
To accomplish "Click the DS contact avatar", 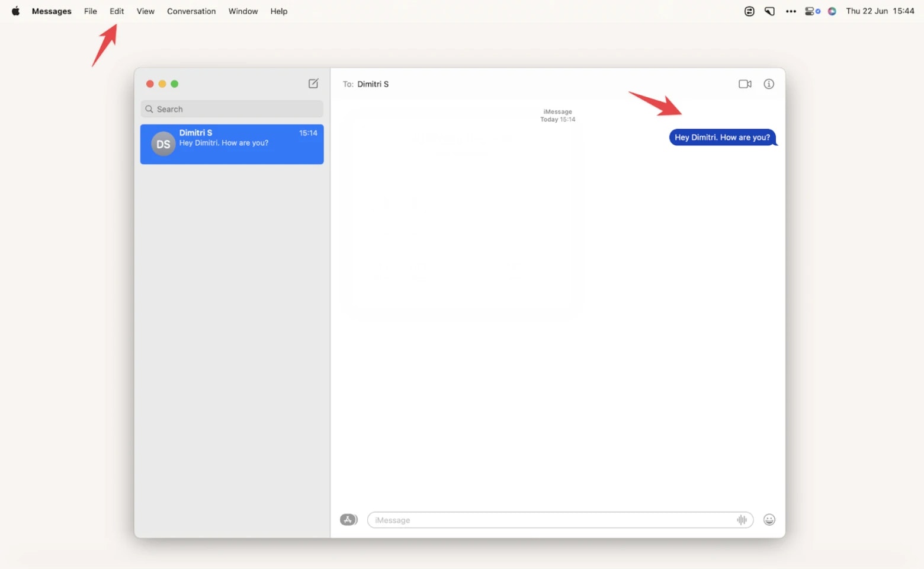I will [x=163, y=144].
